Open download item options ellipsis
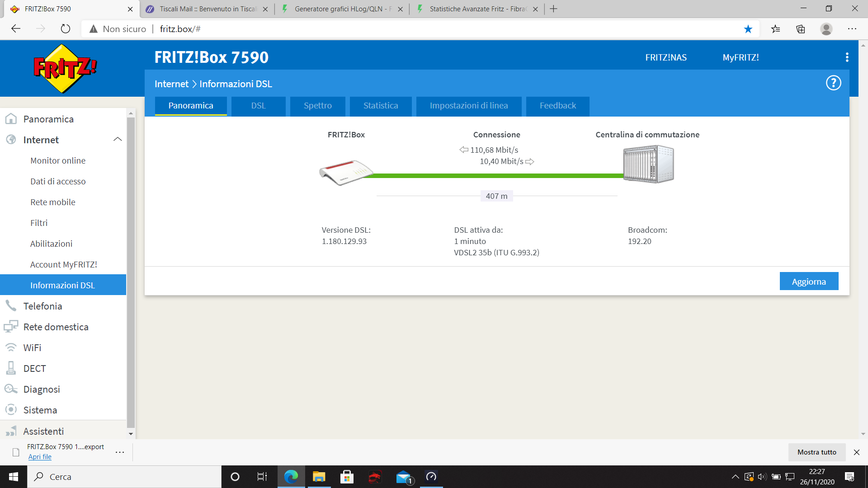This screenshot has height=488, width=868. 120,452
